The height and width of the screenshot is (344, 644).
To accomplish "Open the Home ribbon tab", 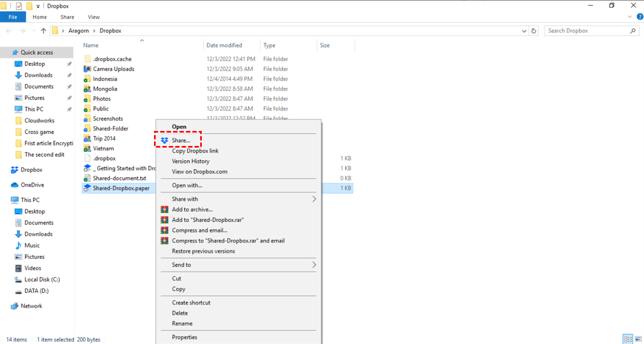I will pos(40,17).
